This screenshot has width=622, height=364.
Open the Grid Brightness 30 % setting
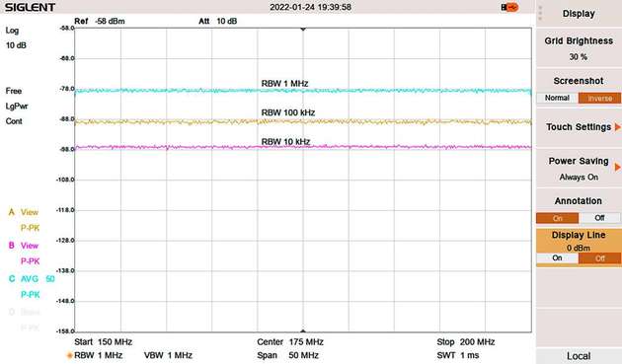pos(579,48)
